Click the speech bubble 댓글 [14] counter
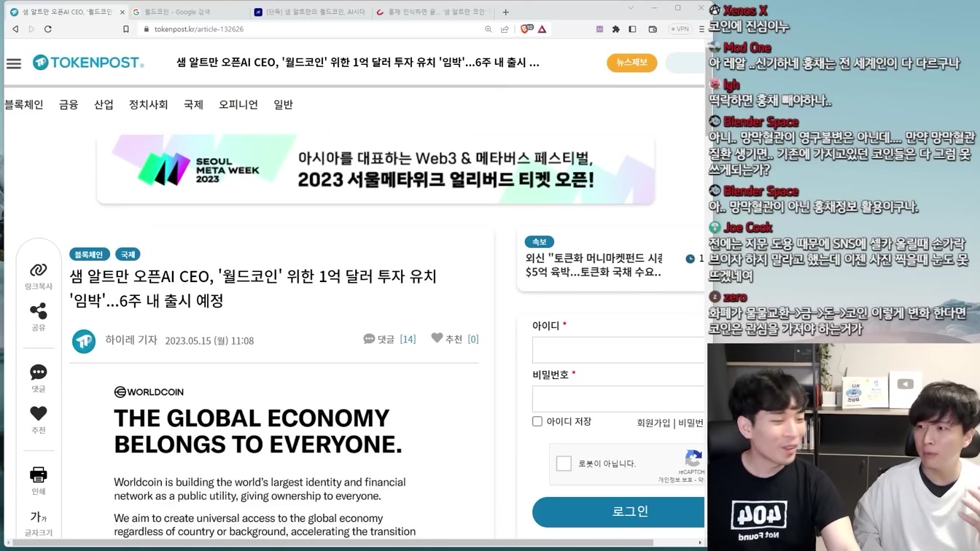The width and height of the screenshot is (980, 551). coord(389,339)
